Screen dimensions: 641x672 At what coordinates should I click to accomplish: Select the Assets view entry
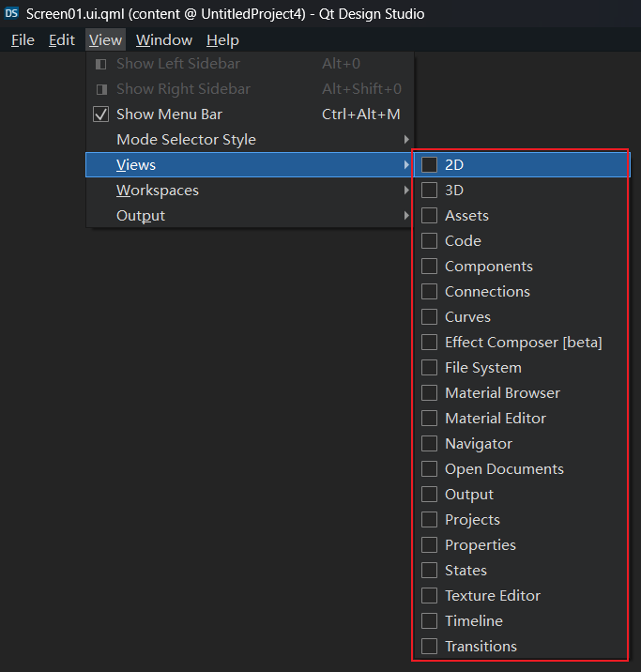point(466,216)
